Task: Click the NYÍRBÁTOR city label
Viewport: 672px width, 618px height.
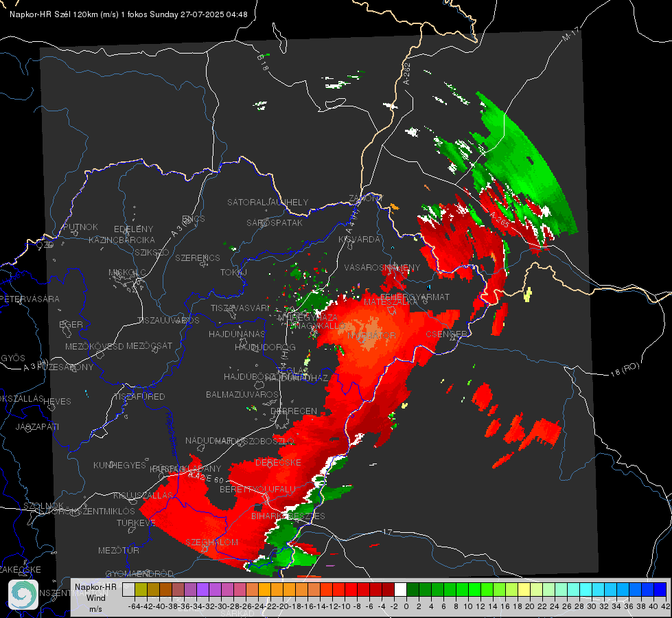Action: pyautogui.click(x=371, y=335)
